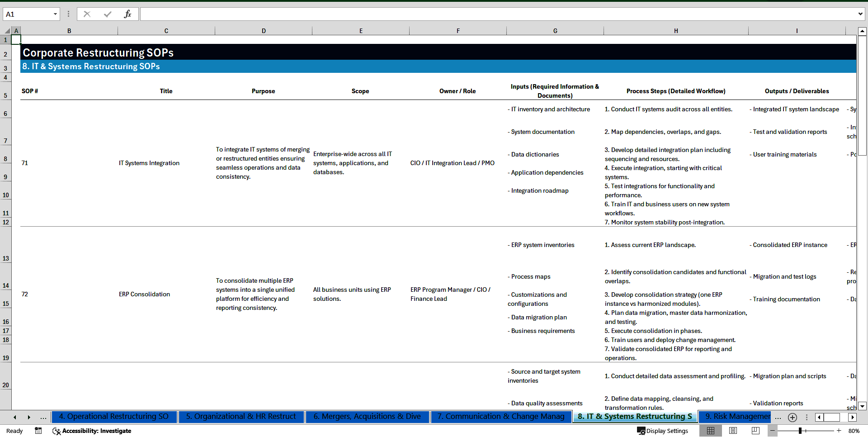Image resolution: width=868 pixels, height=437 pixels.
Task: Click the macro record icon next to Ready
Action: (38, 431)
